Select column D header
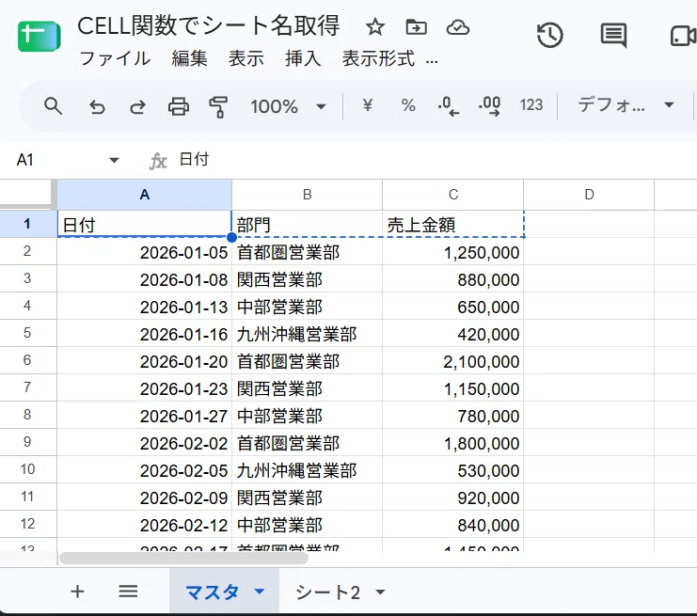Image resolution: width=697 pixels, height=616 pixels. click(x=589, y=195)
